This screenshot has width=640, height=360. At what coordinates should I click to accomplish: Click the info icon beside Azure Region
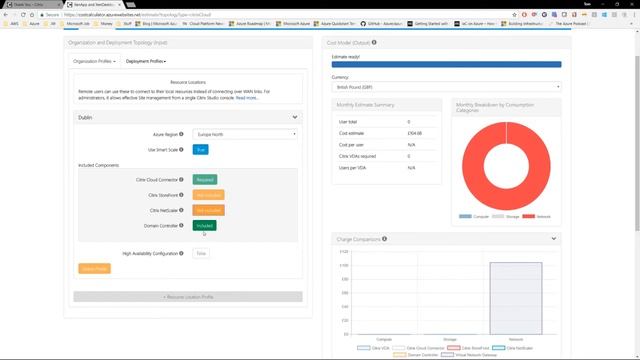(x=181, y=134)
